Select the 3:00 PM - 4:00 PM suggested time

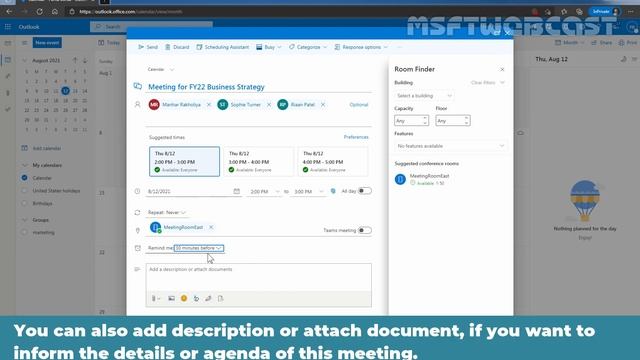point(258,162)
